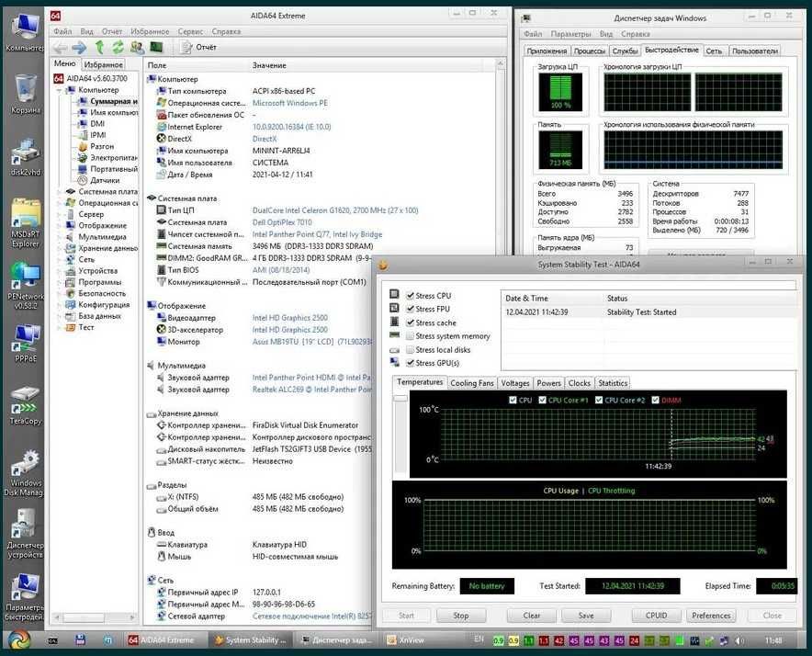
Task: Click the AIDA64 tree horizontal scrollbar
Action: [96, 617]
